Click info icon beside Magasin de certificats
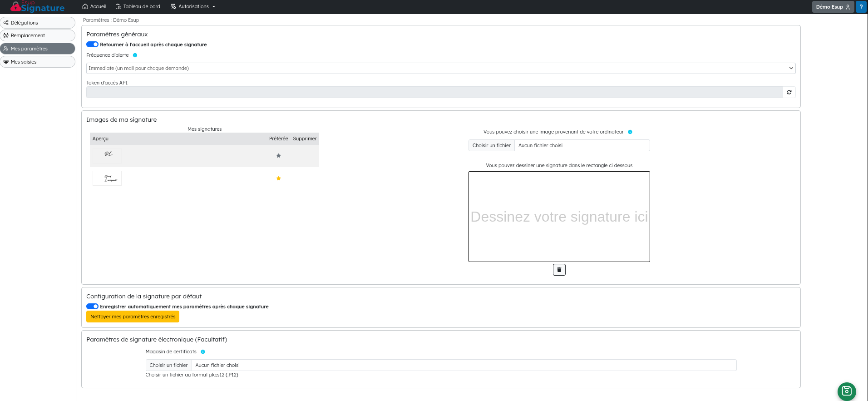 click(203, 352)
